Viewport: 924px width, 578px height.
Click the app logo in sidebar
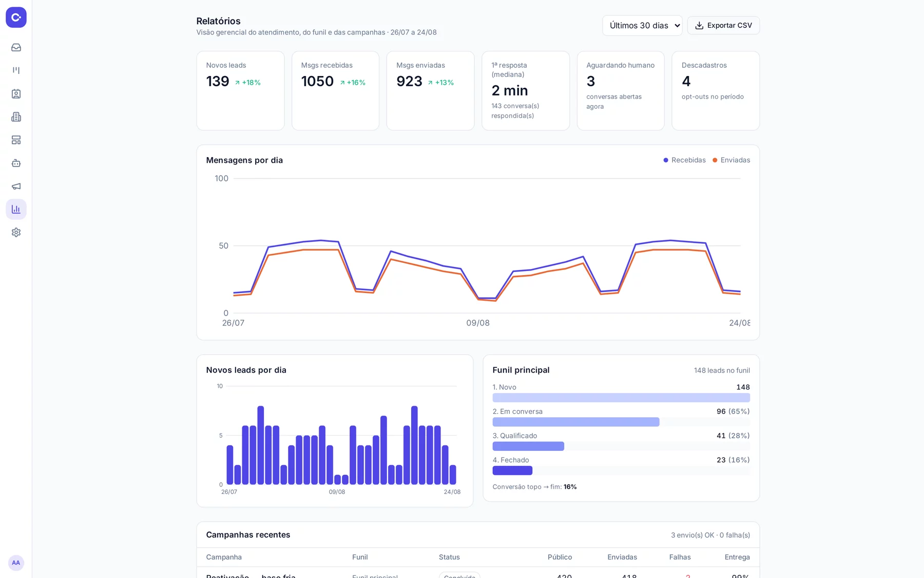(16, 17)
